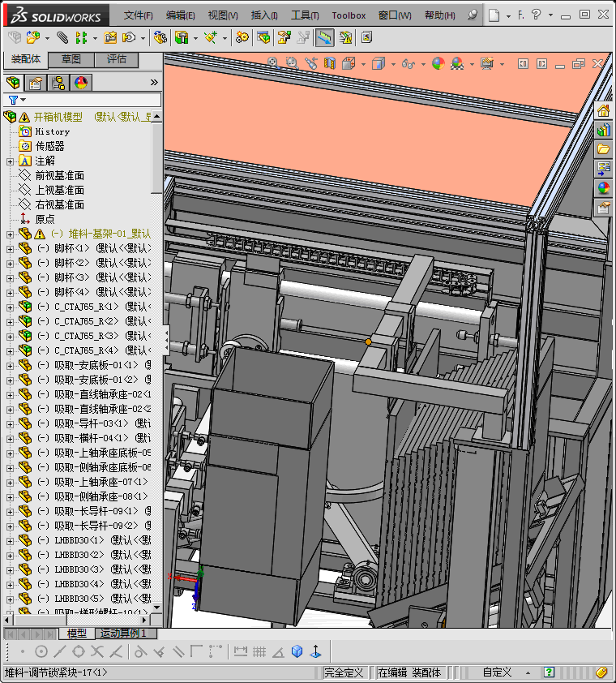This screenshot has height=683, width=616.
Task: Switch to the 草图 tab
Action: click(71, 59)
